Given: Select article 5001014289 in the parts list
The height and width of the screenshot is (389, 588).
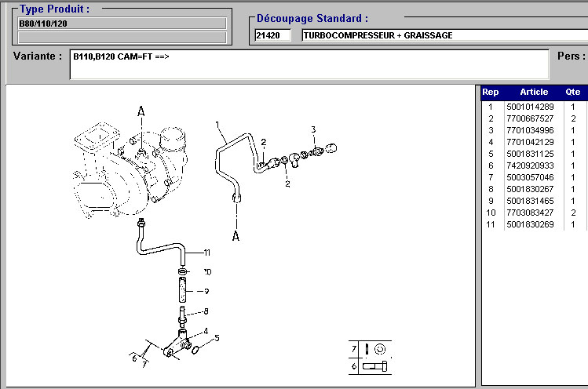Looking at the screenshot, I should 530,107.
